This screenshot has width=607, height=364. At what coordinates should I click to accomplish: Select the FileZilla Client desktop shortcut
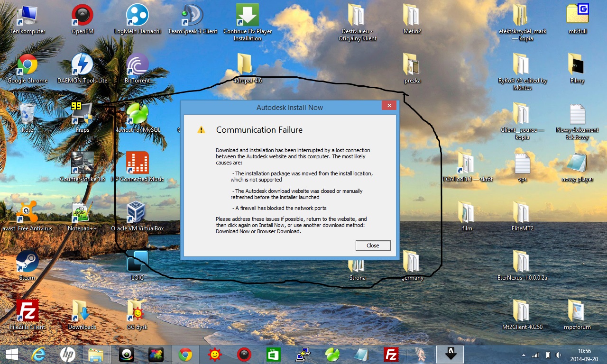coord(28,316)
